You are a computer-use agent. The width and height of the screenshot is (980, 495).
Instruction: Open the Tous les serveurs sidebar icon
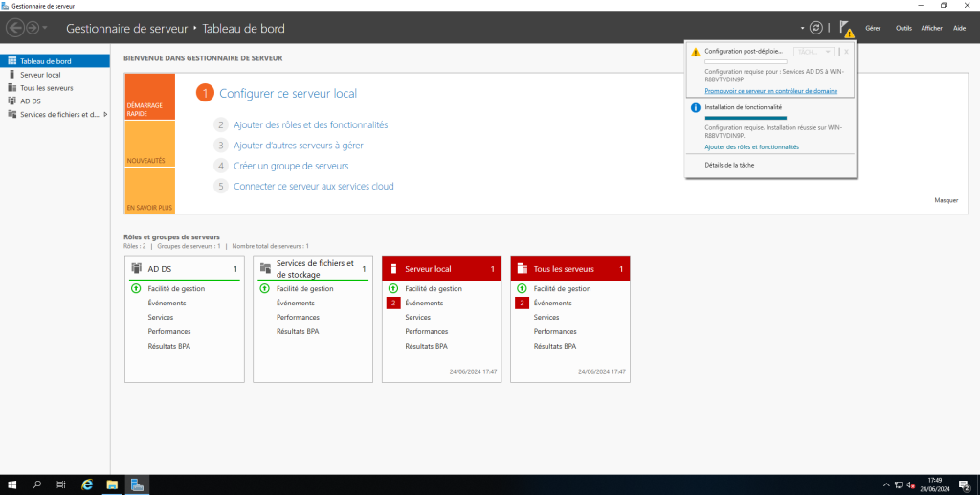tap(11, 87)
